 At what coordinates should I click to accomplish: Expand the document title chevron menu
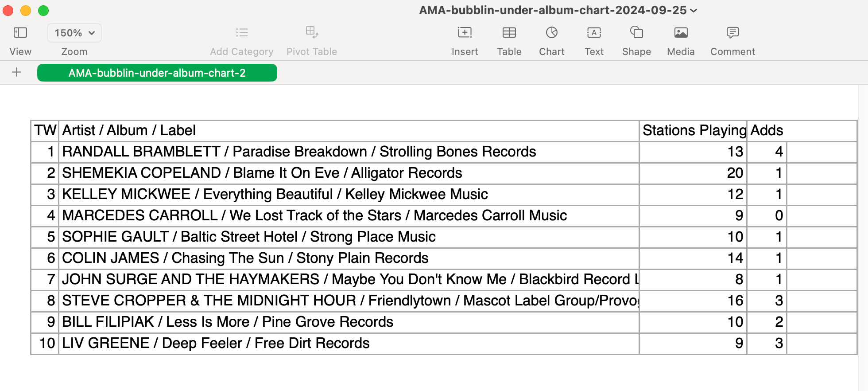(x=694, y=11)
